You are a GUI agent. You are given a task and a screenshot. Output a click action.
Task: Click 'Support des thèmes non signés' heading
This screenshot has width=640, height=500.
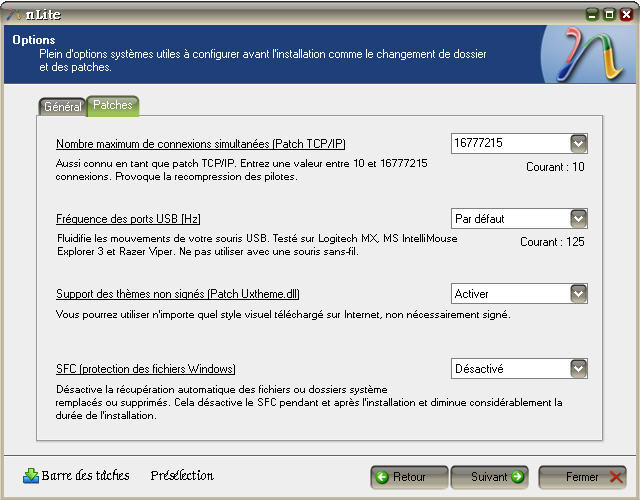point(178,294)
